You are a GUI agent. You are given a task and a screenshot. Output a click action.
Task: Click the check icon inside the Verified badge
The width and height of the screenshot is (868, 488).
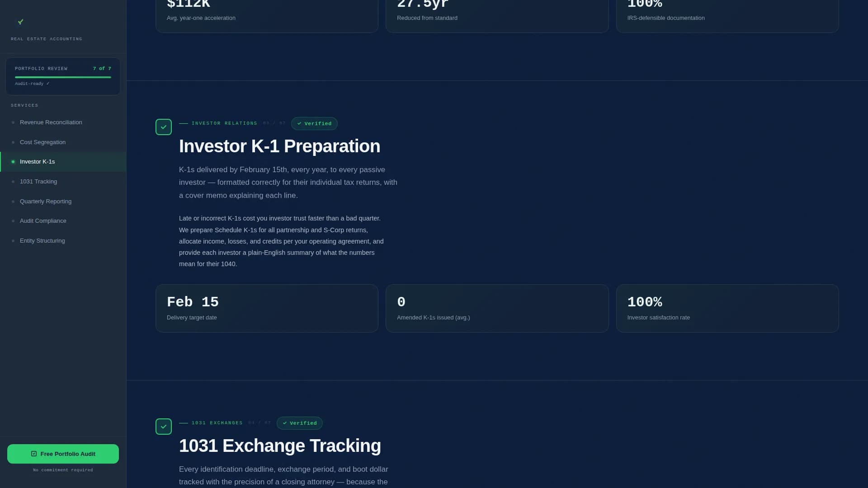point(299,123)
